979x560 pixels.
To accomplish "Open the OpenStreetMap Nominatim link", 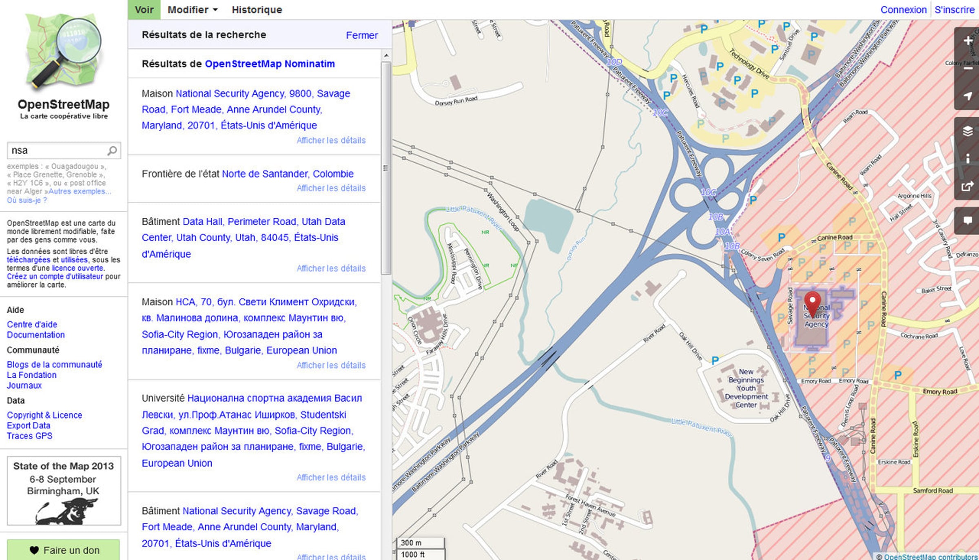I will [x=270, y=64].
